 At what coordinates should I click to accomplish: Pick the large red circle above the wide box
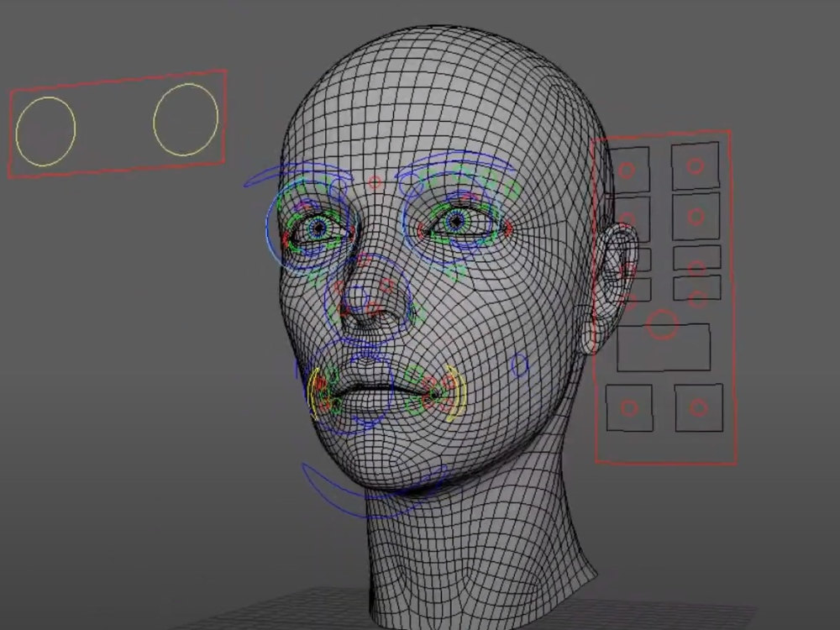click(x=662, y=324)
